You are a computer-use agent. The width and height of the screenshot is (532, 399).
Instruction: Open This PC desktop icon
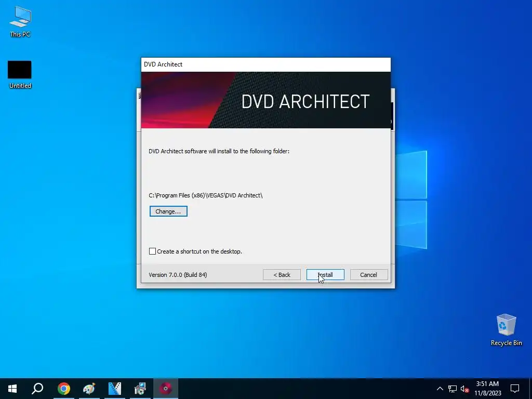click(x=20, y=22)
